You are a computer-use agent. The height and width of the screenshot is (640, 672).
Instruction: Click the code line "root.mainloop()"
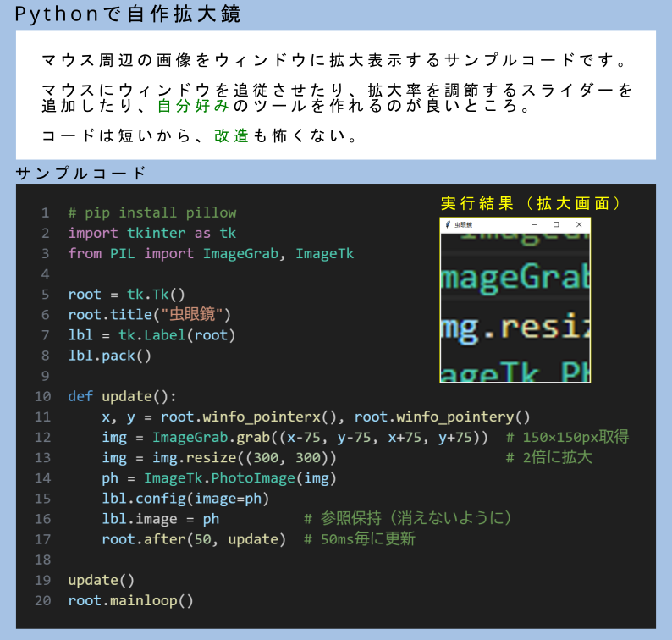pyautogui.click(x=130, y=600)
